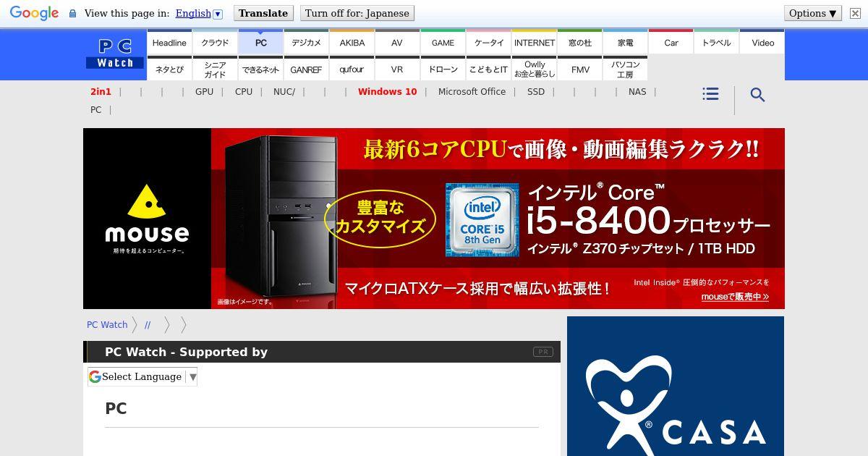
Task: Expand the Select Language widget
Action: coord(142,376)
